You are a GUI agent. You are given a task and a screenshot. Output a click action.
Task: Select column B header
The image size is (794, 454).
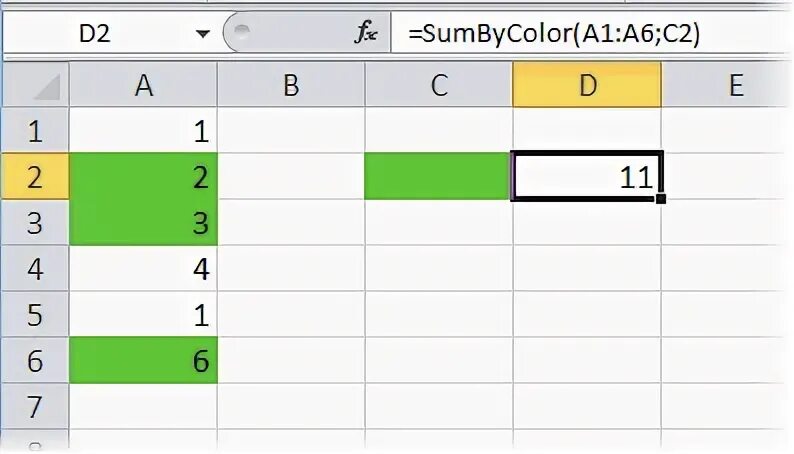[x=291, y=85]
